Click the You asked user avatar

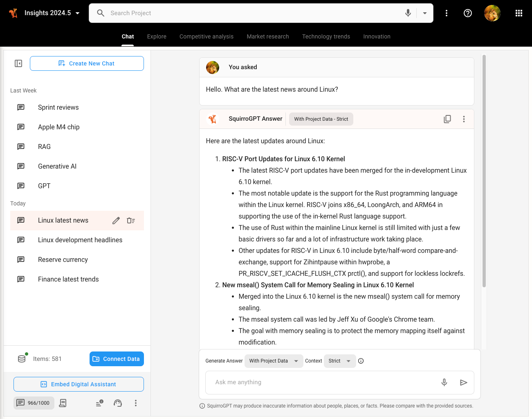tap(213, 67)
